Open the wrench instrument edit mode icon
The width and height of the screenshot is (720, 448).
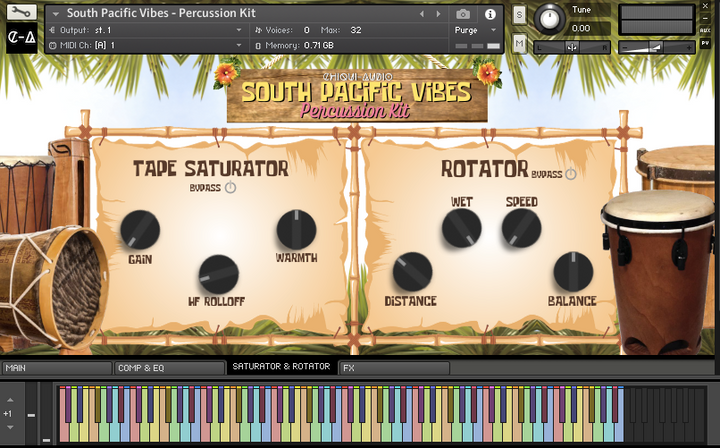21,12
